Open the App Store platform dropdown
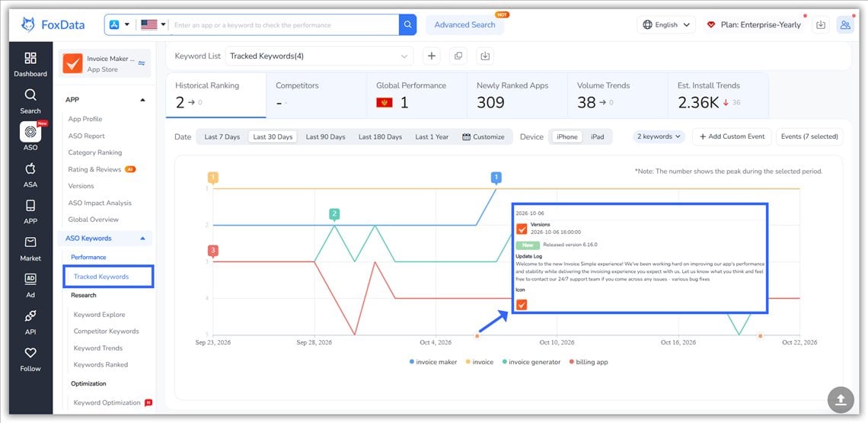 tap(120, 24)
